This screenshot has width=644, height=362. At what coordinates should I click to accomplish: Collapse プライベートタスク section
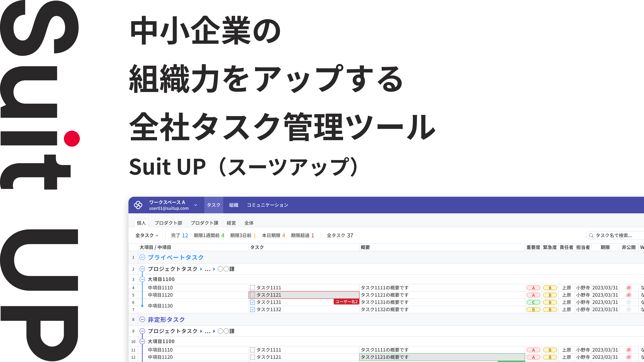[x=142, y=257]
